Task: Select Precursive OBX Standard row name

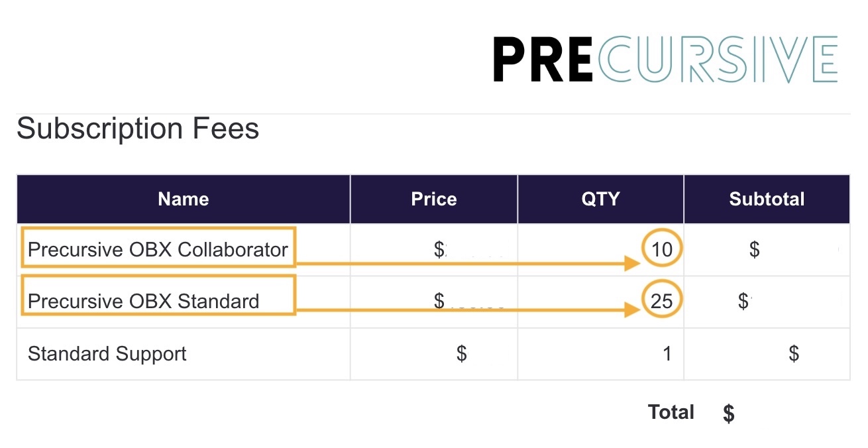Action: [x=144, y=302]
